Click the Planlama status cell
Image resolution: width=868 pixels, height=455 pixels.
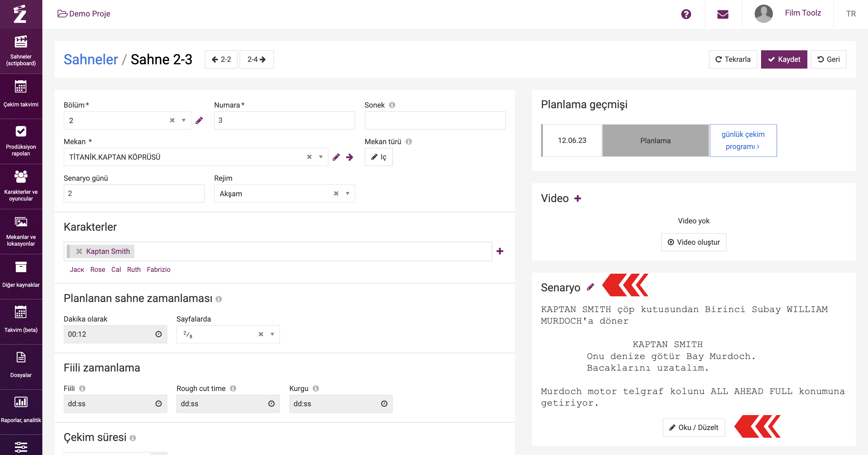pyautogui.click(x=655, y=140)
